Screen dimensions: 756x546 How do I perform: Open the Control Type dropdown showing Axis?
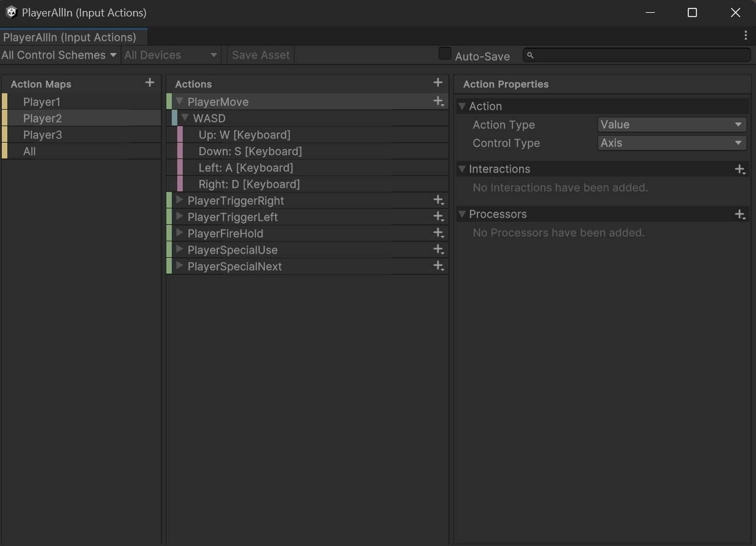tap(671, 143)
